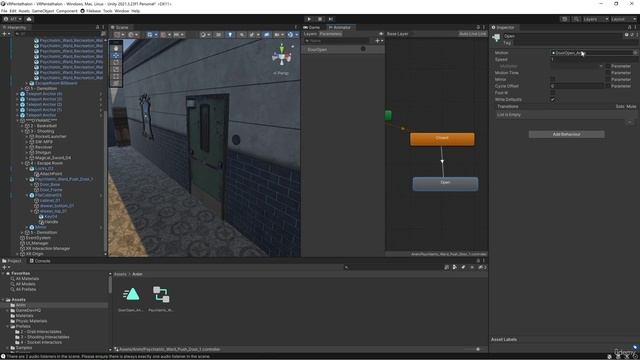Add a new Animator parameter with the plus button
Image resolution: width=640 pixels, height=360 pixels.
pos(379,41)
